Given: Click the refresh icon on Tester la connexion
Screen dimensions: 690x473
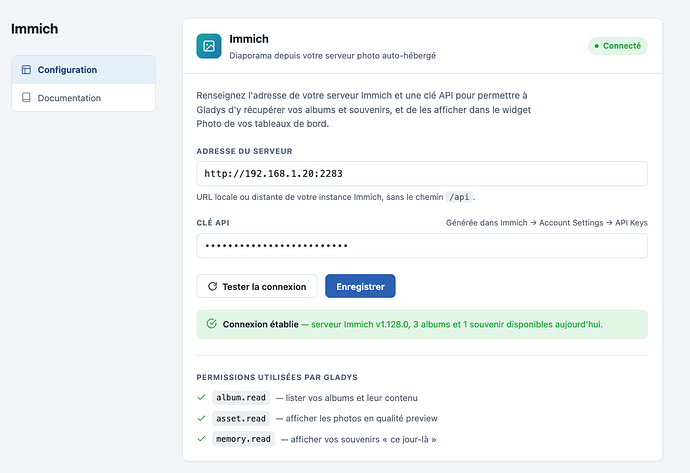Looking at the screenshot, I should (x=213, y=286).
